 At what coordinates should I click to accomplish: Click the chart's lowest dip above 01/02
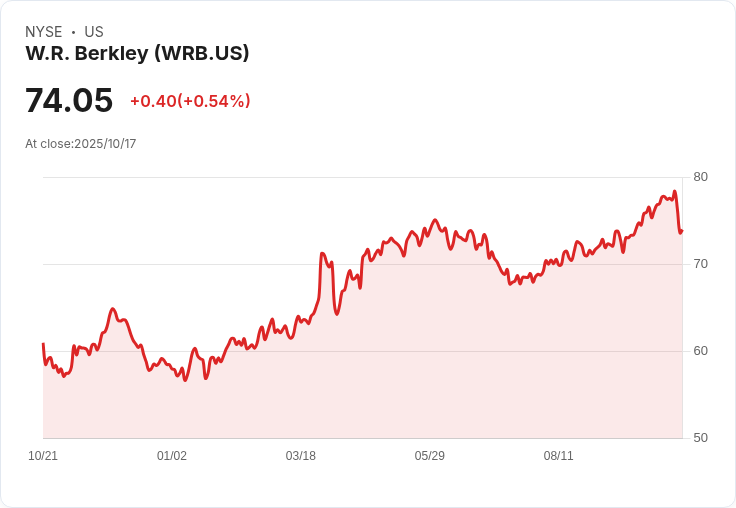(x=185, y=380)
